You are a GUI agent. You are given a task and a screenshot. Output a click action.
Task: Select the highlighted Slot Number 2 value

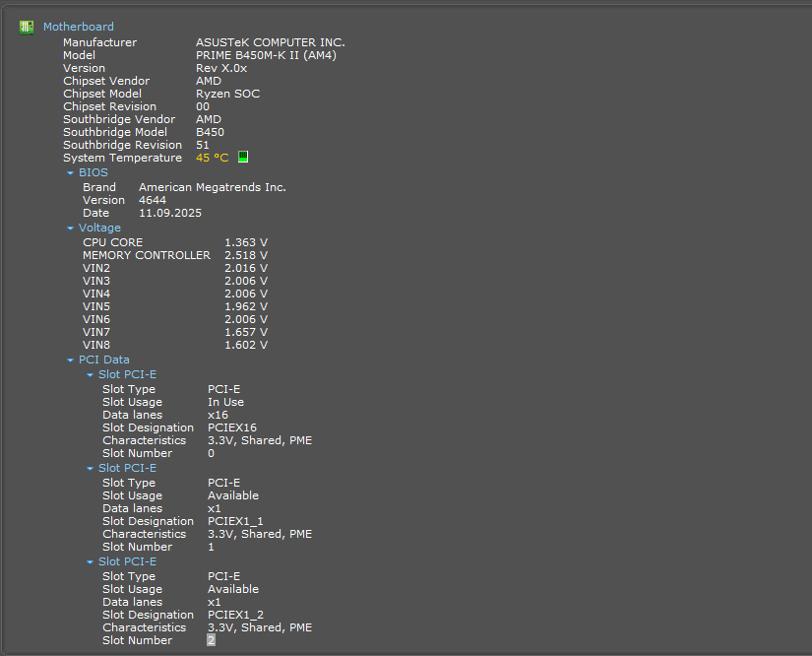[211, 640]
